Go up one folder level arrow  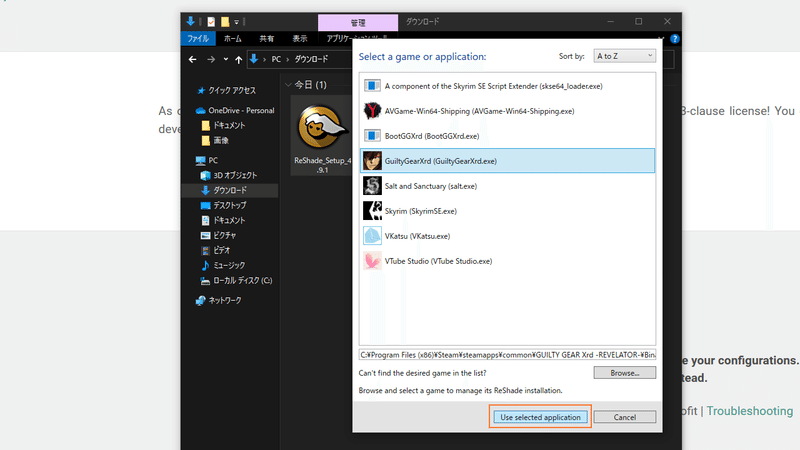coord(238,60)
